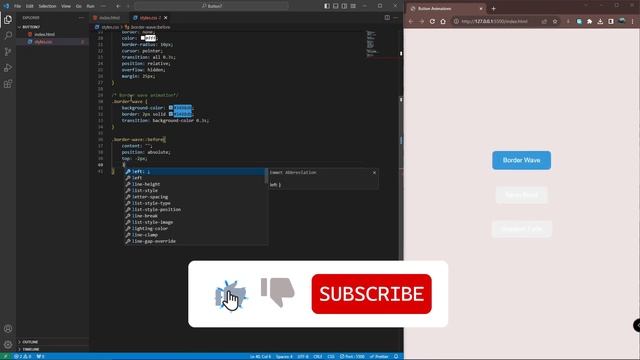Open the Go menu
The height and width of the screenshot is (360, 640).
click(x=78, y=6)
